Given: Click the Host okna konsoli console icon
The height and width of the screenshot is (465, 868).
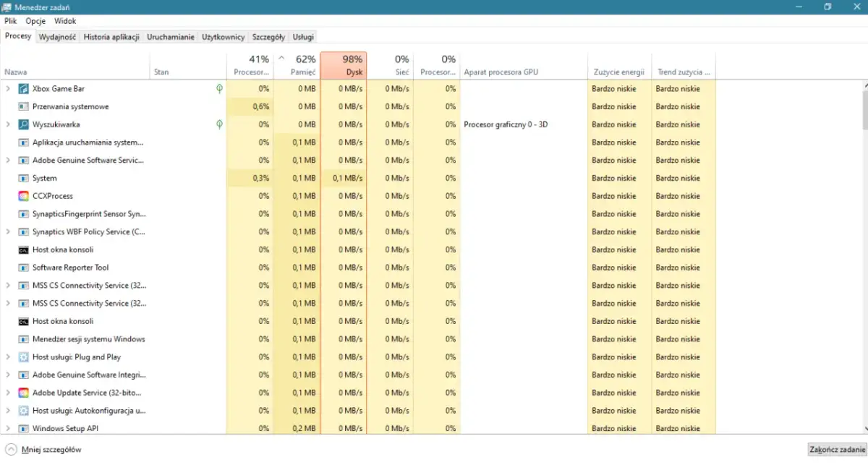Looking at the screenshot, I should (22, 249).
